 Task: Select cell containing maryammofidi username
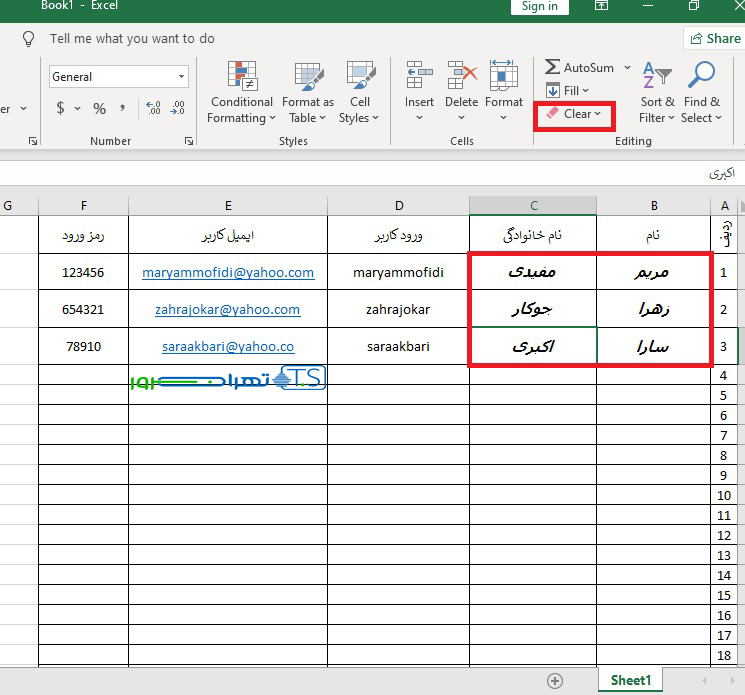click(399, 272)
